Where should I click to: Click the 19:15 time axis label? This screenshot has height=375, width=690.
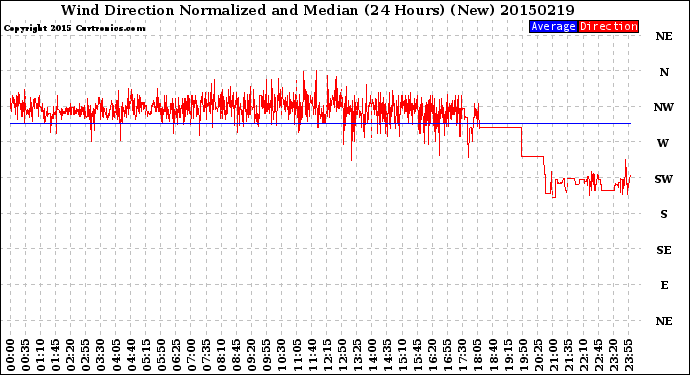click(508, 355)
